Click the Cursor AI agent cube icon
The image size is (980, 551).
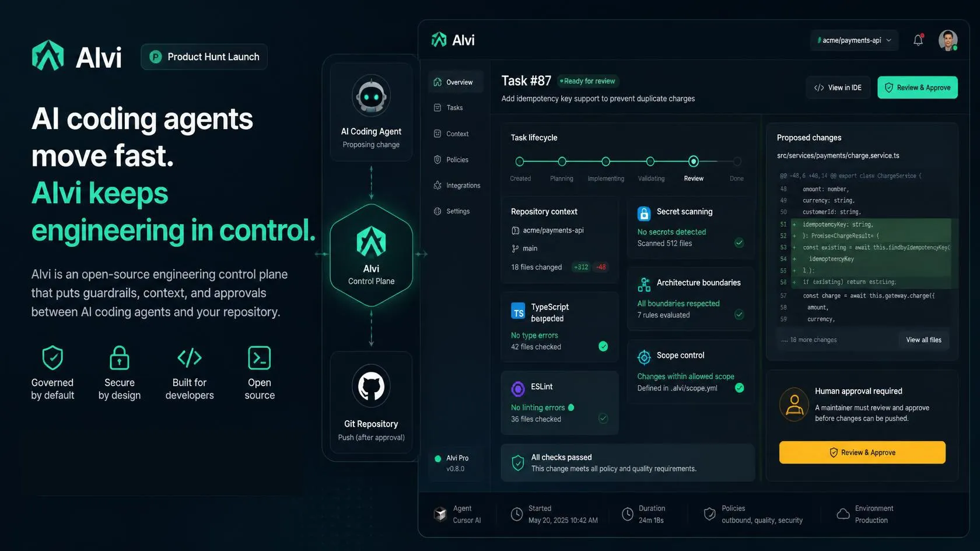440,514
